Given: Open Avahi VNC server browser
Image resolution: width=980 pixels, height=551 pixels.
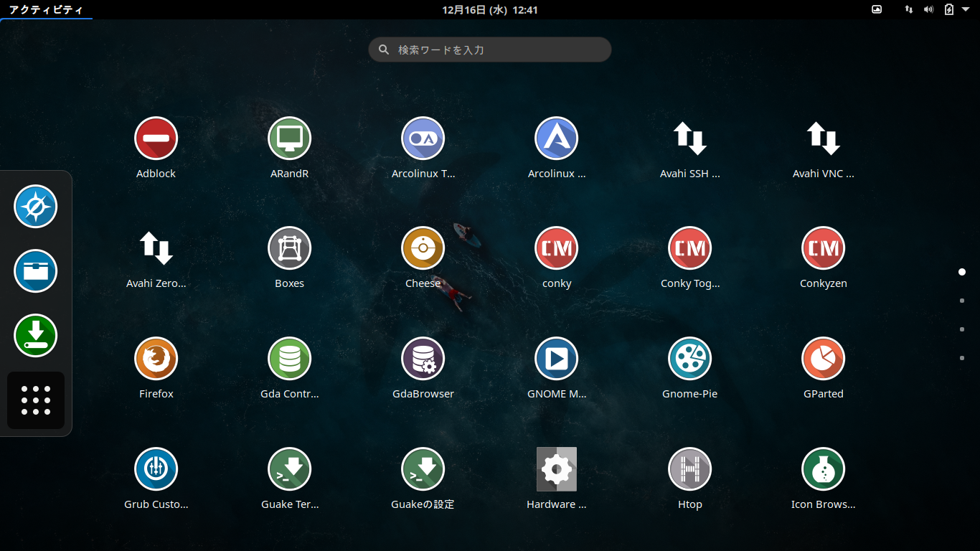Looking at the screenshot, I should click(x=823, y=138).
